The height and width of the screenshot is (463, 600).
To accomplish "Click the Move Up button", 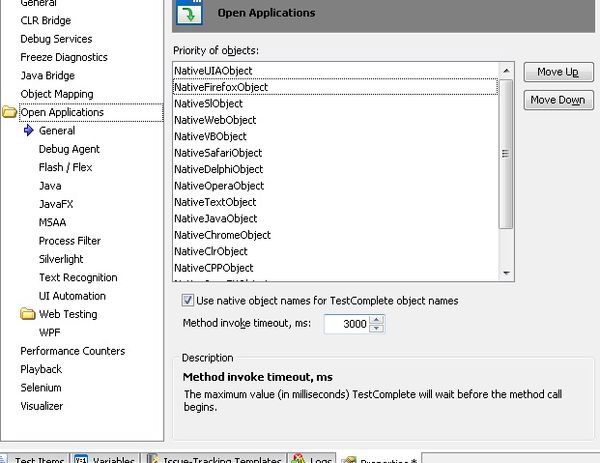I will pos(558,73).
